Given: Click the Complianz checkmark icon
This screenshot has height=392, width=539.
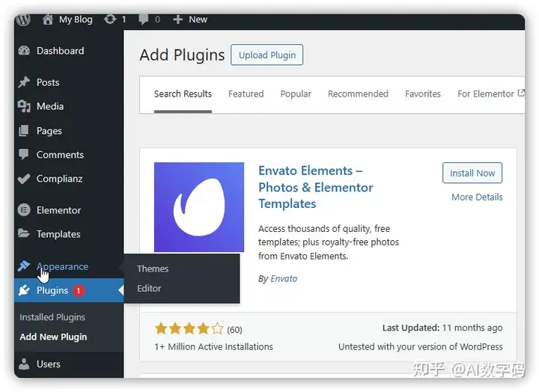Looking at the screenshot, I should coord(24,179).
